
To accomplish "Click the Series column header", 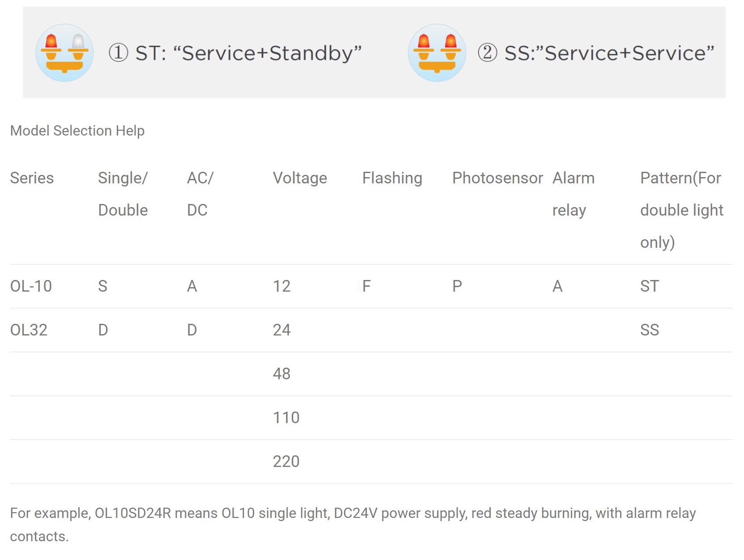I will click(x=32, y=178).
